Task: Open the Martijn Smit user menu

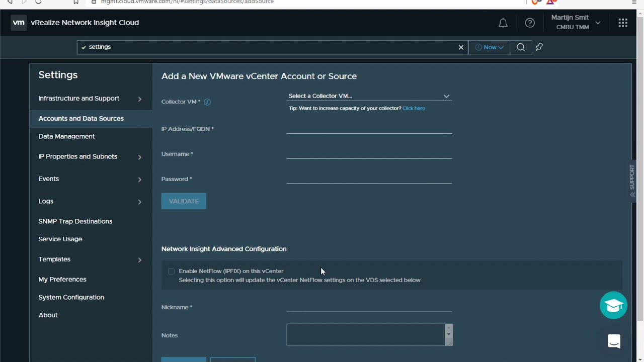Action: coord(576,23)
